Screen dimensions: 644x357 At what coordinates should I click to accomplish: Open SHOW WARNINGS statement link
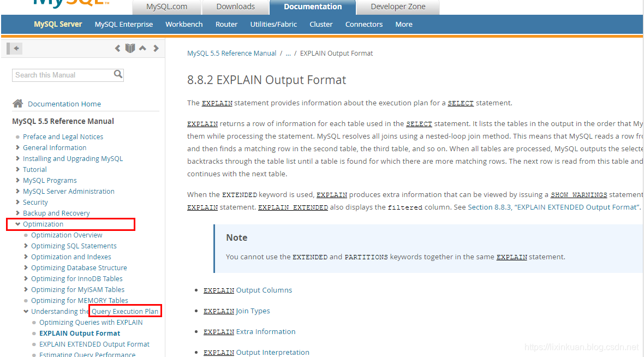[579, 195]
